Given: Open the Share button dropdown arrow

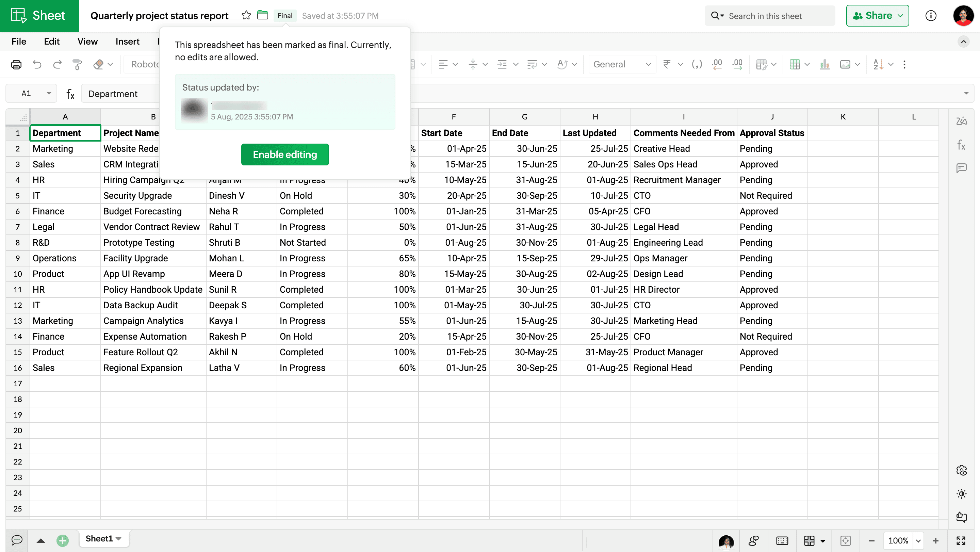Looking at the screenshot, I should pos(900,16).
